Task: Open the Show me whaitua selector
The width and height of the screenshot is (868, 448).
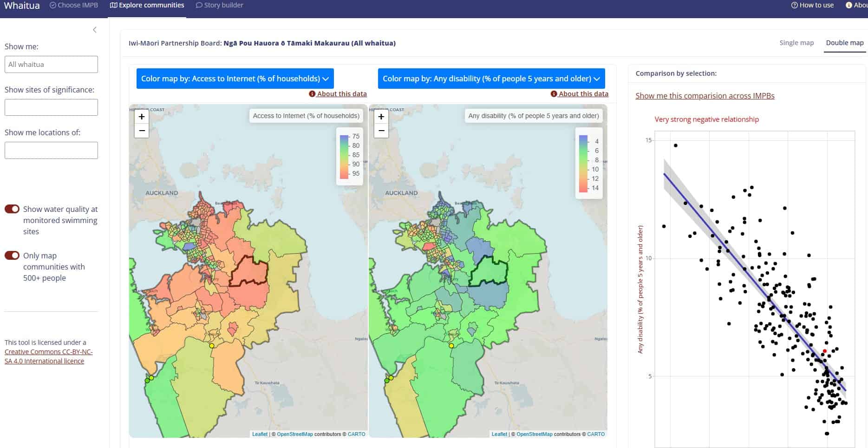Action: pyautogui.click(x=51, y=65)
